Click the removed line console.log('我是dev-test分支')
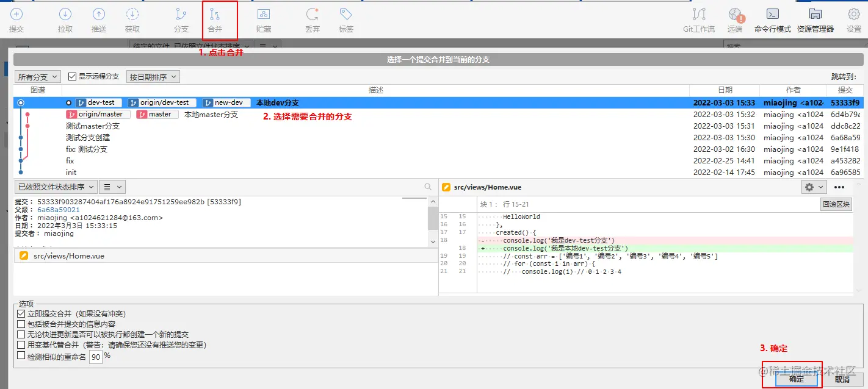Image resolution: width=868 pixels, height=389 pixels. (x=665, y=240)
